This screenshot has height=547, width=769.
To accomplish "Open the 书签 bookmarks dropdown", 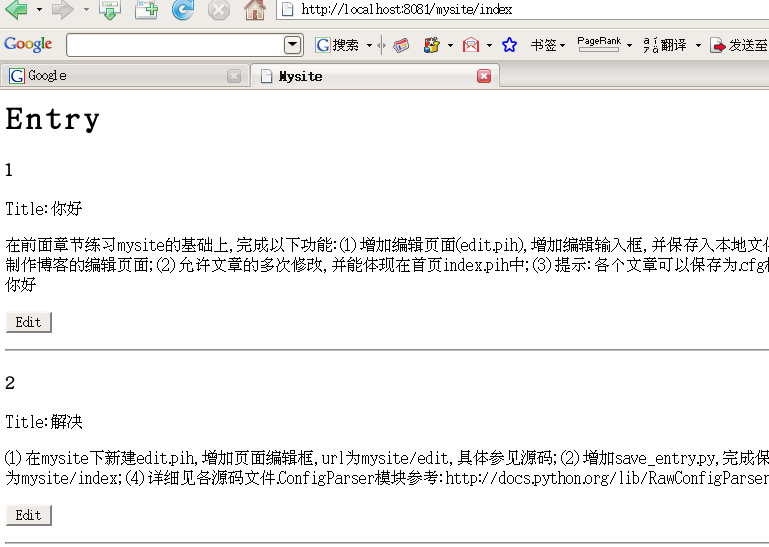I will point(548,45).
